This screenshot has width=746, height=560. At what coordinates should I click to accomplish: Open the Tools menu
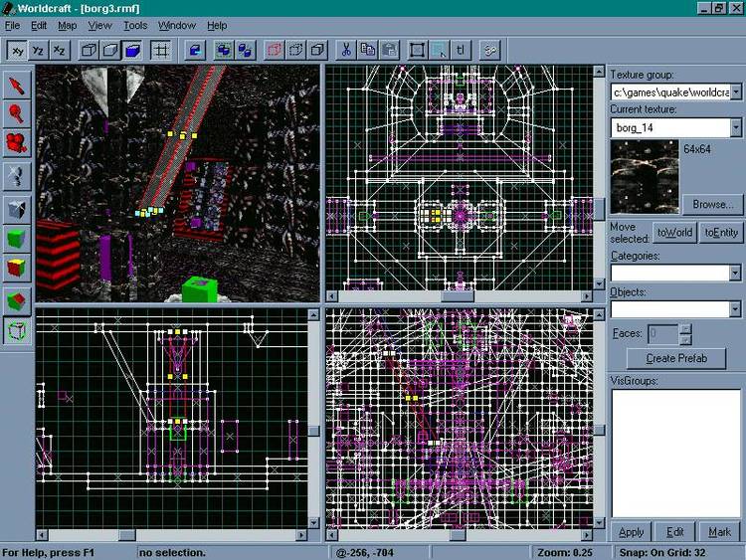point(135,25)
